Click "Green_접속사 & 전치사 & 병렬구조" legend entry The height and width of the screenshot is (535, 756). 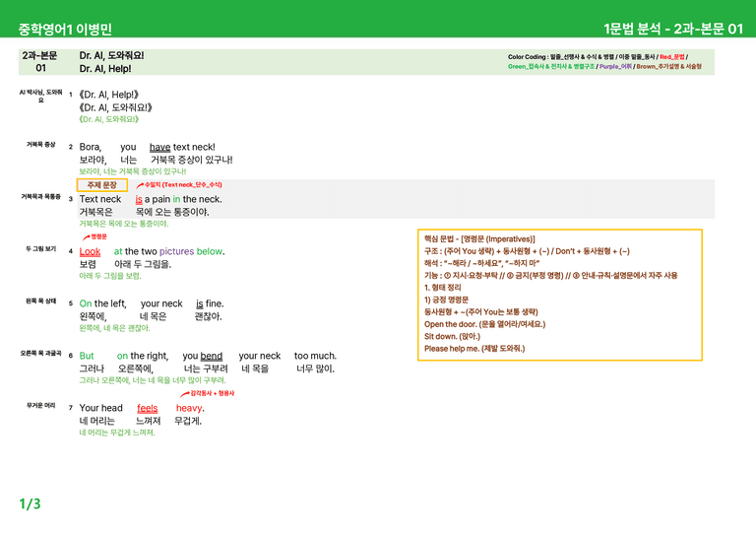[551, 67]
